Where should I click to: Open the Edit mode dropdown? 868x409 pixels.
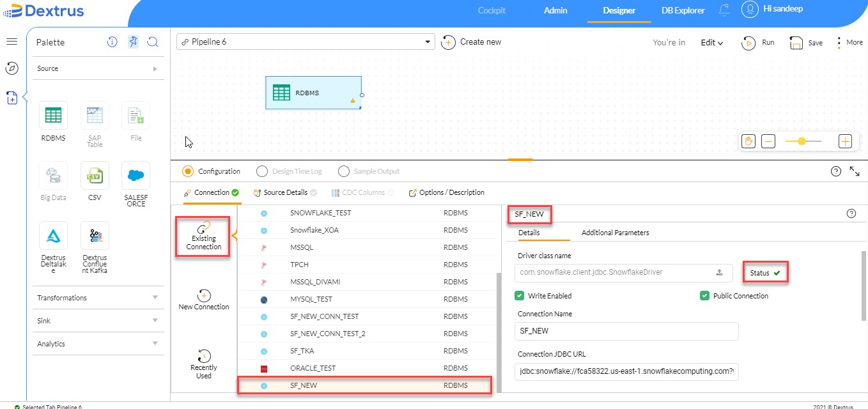click(x=711, y=43)
